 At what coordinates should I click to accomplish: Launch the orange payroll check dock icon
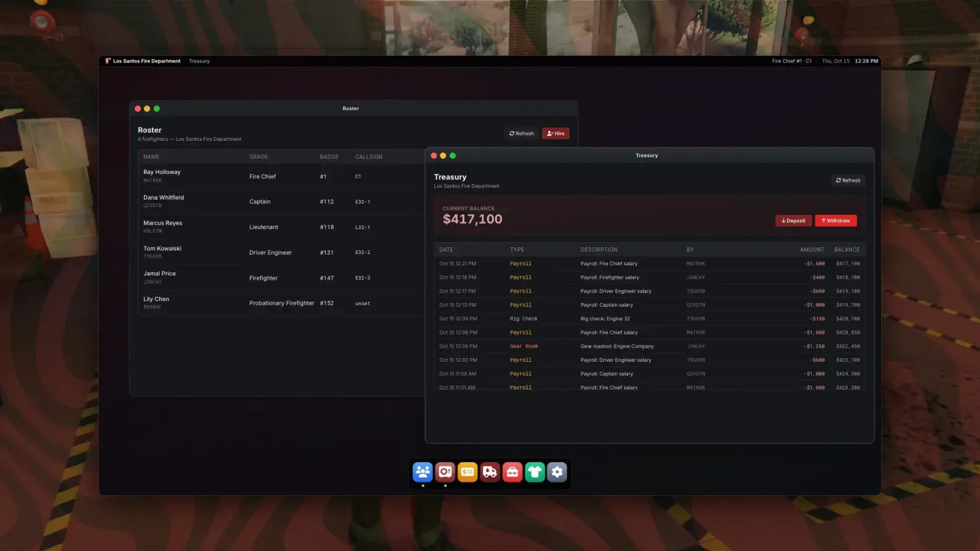(x=467, y=472)
